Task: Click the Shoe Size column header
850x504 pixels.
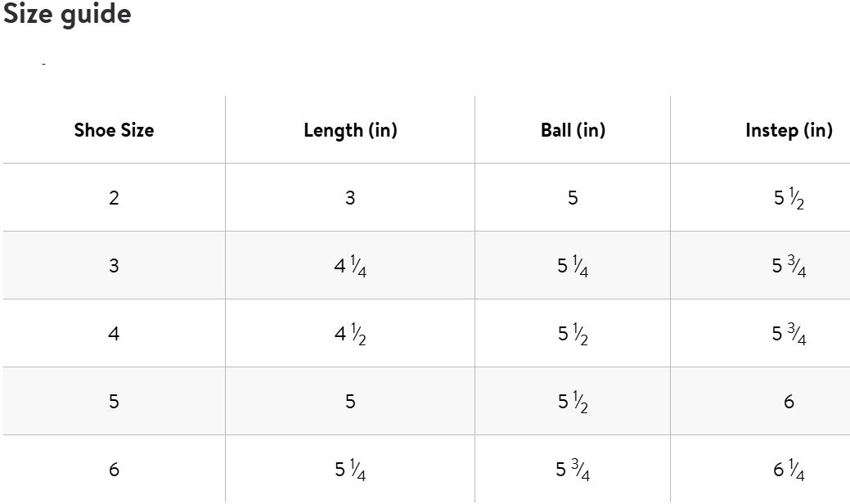Action: (114, 129)
